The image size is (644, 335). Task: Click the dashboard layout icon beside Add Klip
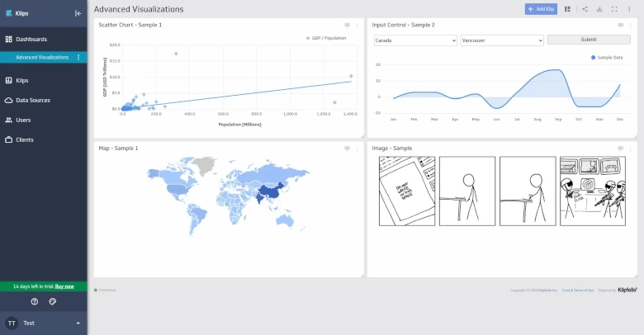point(567,9)
